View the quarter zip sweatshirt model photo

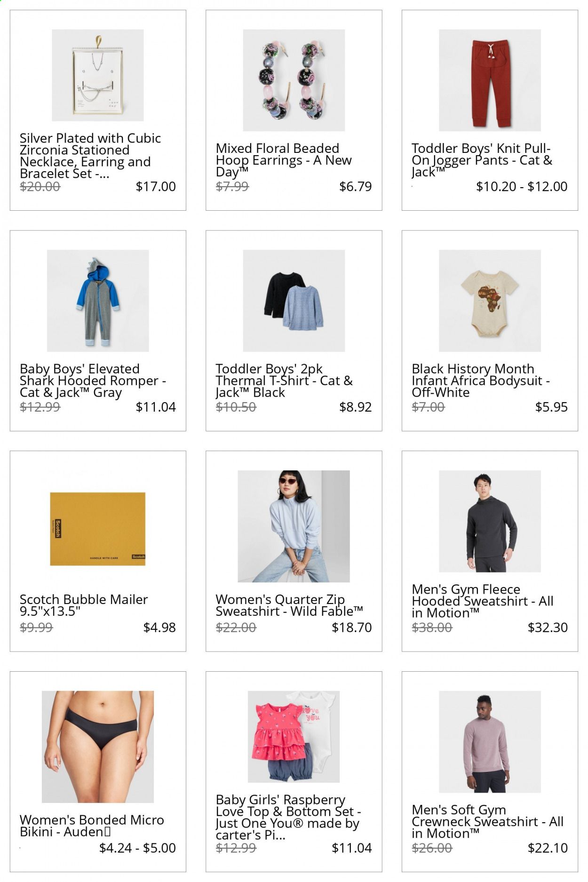pos(294,526)
